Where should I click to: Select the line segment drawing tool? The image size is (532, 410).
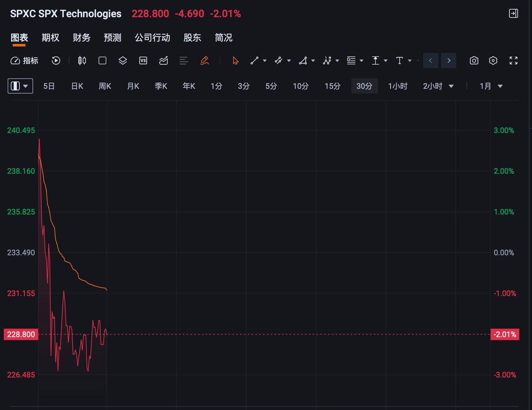click(x=254, y=61)
